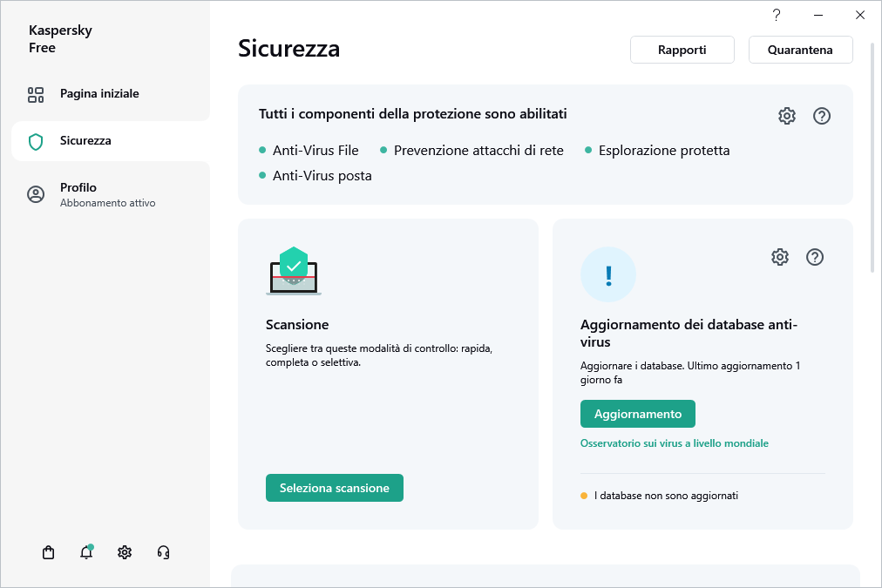
Task: Start the Aggiornamento database update
Action: coord(637,414)
